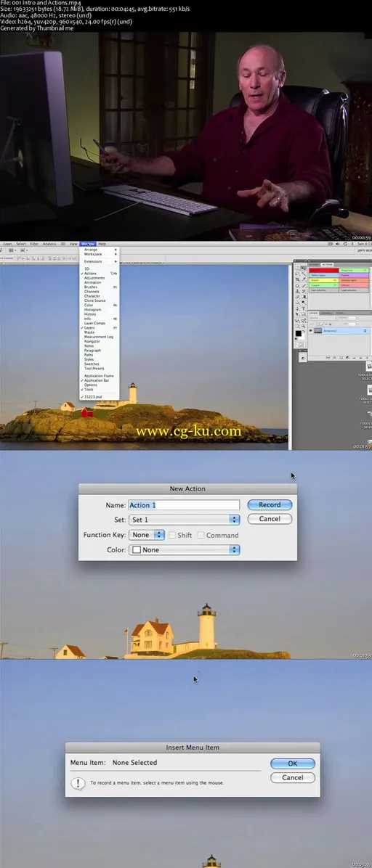Click the Flatten layers action button

[x=324, y=275]
